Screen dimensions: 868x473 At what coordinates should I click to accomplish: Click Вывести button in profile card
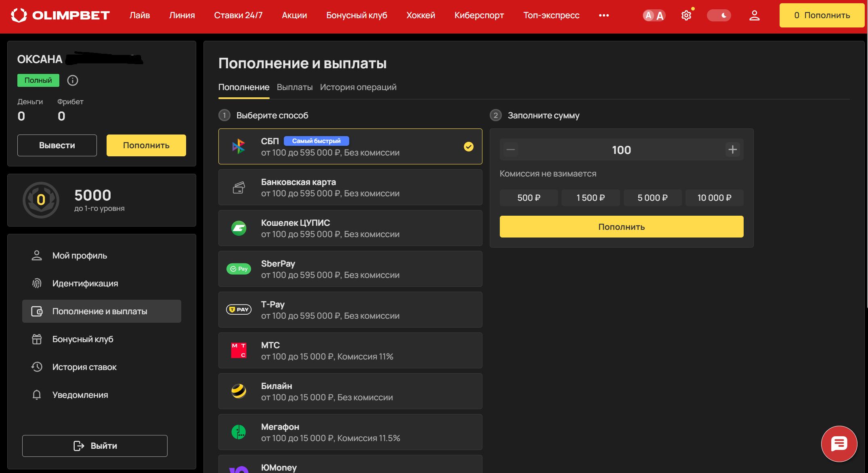pos(57,145)
